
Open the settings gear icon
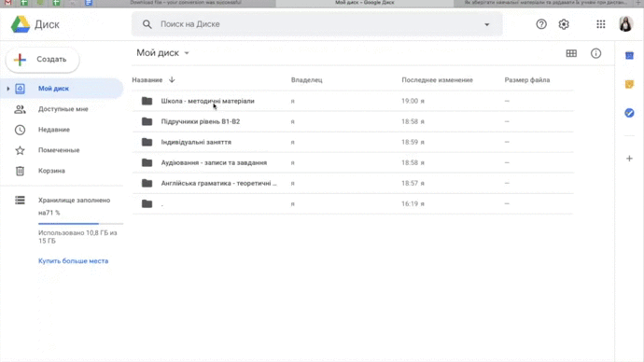564,24
